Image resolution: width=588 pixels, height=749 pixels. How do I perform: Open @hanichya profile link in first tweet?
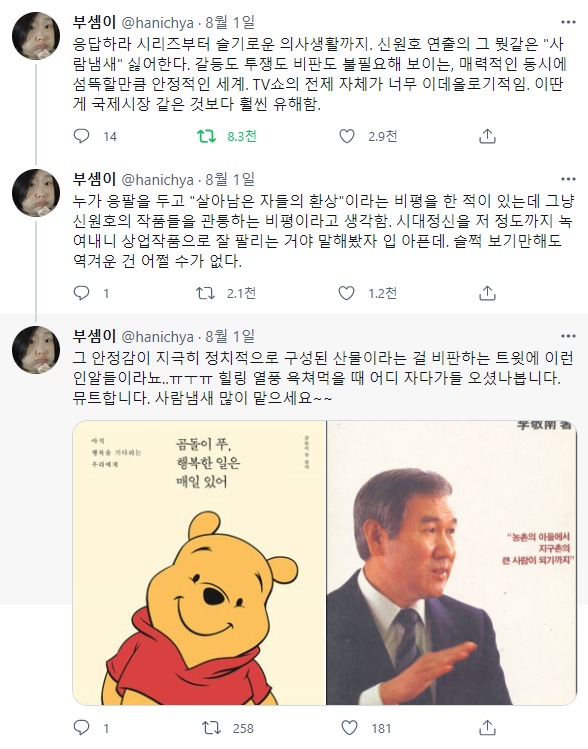(x=158, y=22)
